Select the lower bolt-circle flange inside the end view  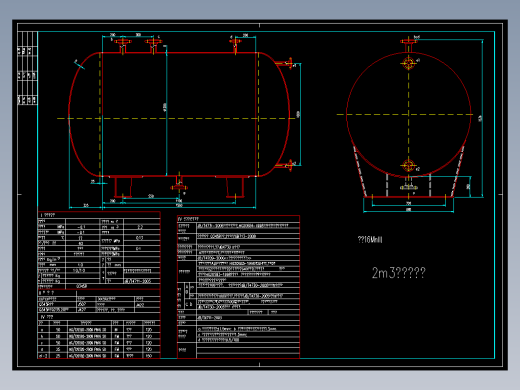(x=408, y=165)
